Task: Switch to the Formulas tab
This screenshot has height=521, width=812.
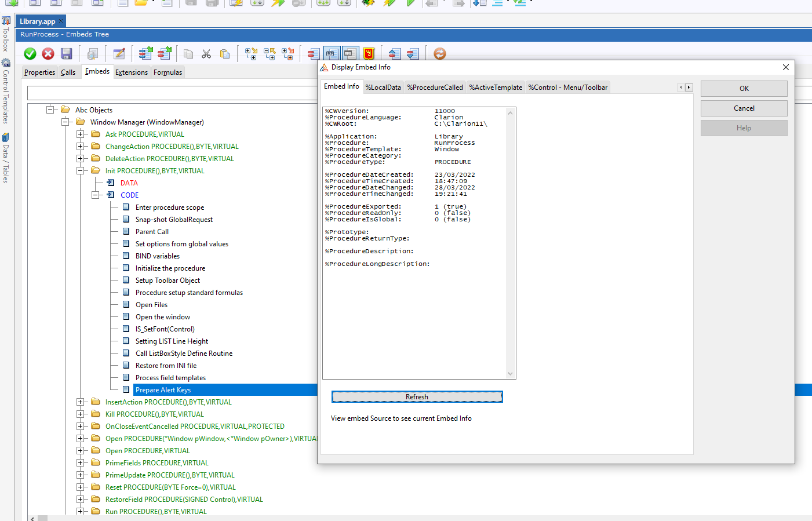Action: (168, 72)
